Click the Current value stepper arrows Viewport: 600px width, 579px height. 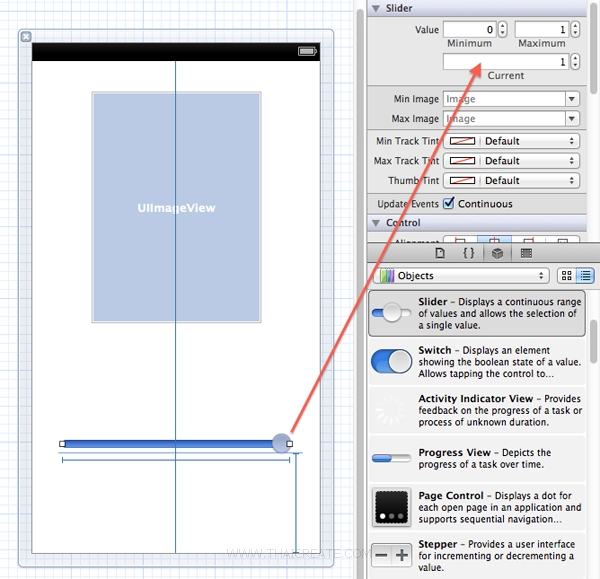(575, 62)
